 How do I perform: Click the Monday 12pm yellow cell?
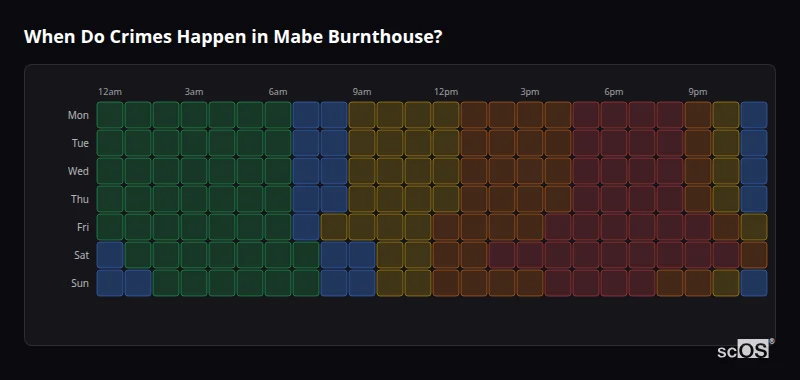pyautogui.click(x=446, y=115)
